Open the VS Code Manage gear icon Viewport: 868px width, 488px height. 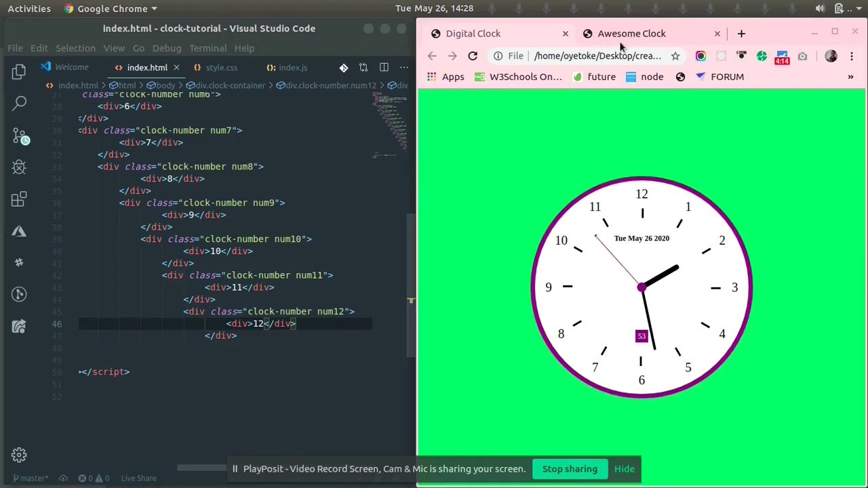[x=19, y=455]
